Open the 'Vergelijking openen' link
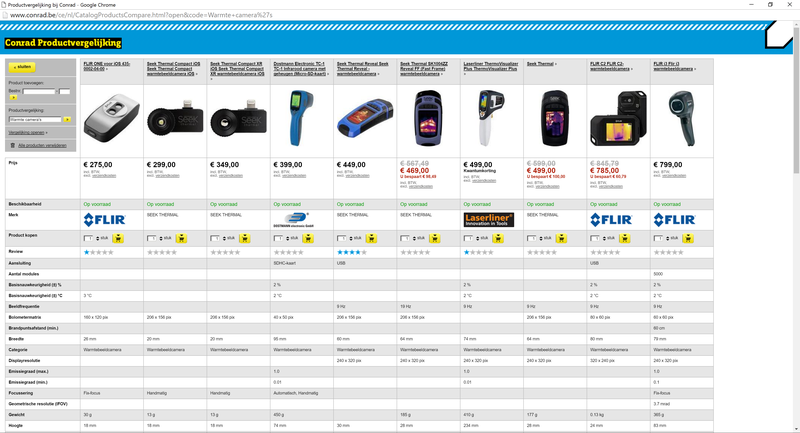Viewport: 800px width, 433px height. [27, 132]
